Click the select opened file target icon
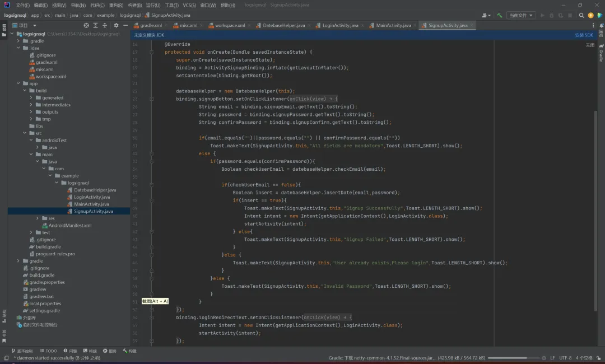Image resolution: width=605 pixels, height=364 pixels. point(86,25)
